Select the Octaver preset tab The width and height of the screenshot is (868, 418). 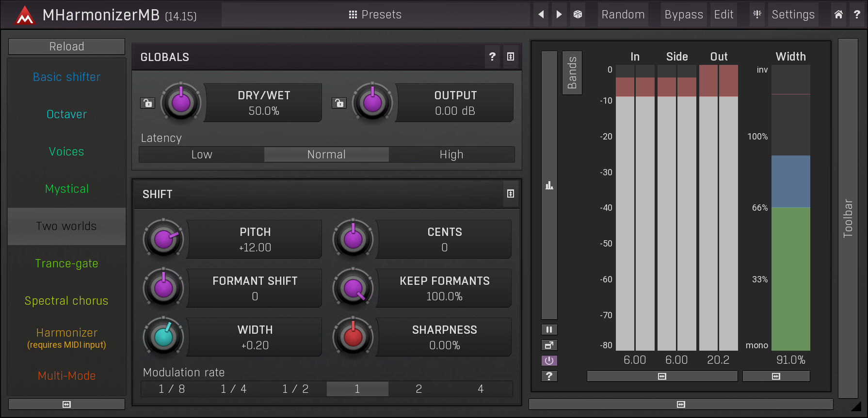click(x=66, y=114)
